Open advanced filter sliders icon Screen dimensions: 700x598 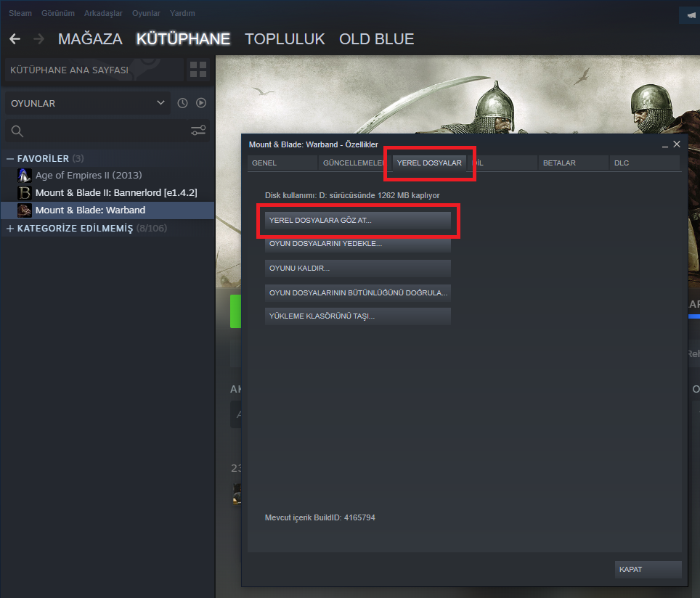click(x=198, y=131)
